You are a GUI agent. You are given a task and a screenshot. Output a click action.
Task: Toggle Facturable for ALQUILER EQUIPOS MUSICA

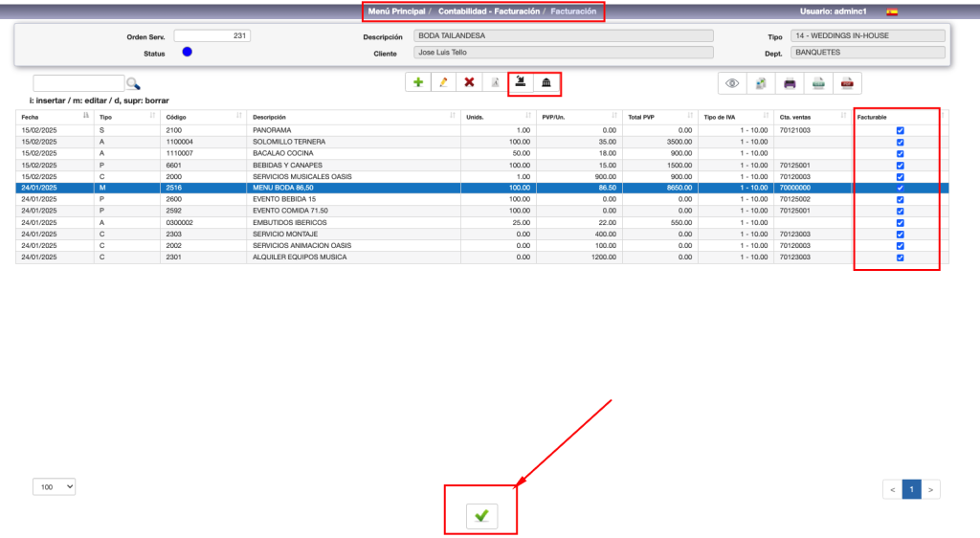tap(900, 258)
